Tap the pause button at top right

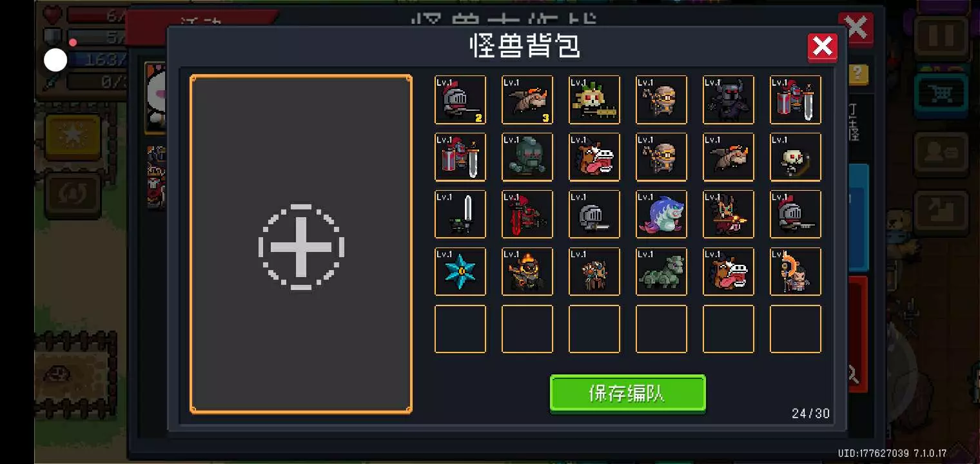[941, 37]
